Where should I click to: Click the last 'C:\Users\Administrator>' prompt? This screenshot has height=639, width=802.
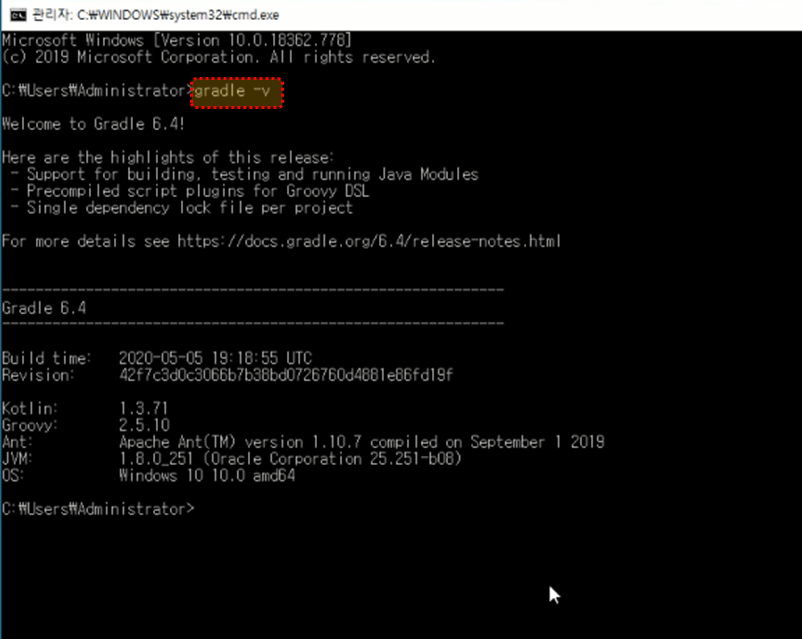[98, 509]
